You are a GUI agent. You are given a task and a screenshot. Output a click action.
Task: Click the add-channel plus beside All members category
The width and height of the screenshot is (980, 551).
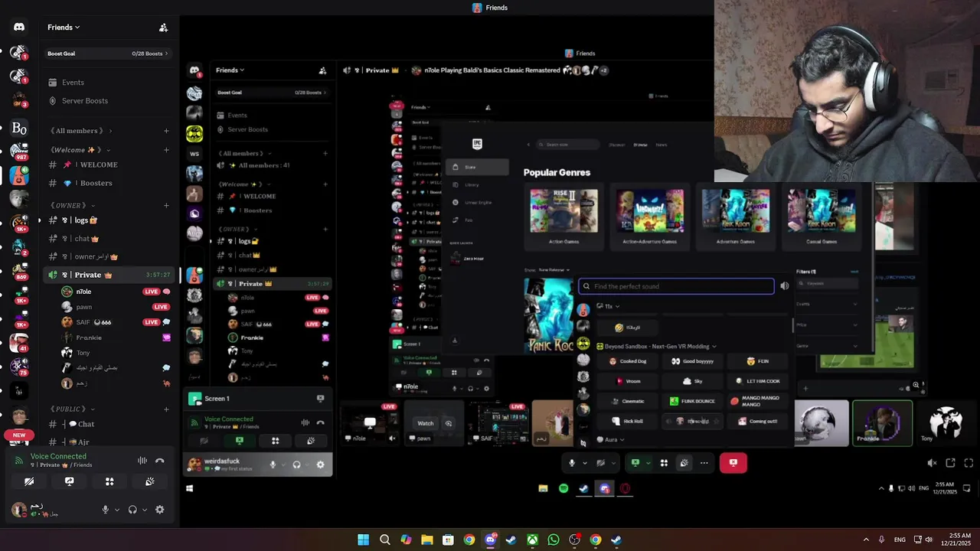pyautogui.click(x=166, y=131)
